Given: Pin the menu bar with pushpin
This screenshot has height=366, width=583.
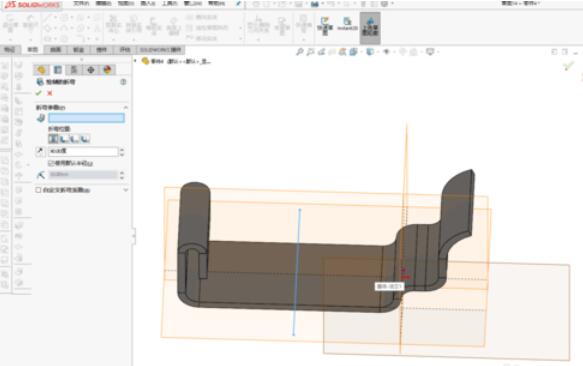Looking at the screenshot, I should pos(238,4).
